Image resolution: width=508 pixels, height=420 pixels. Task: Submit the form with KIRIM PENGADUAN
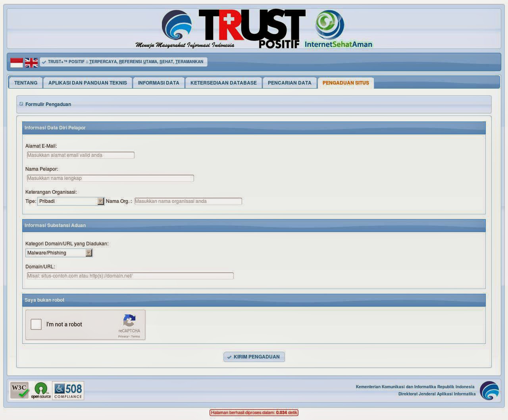click(x=254, y=357)
